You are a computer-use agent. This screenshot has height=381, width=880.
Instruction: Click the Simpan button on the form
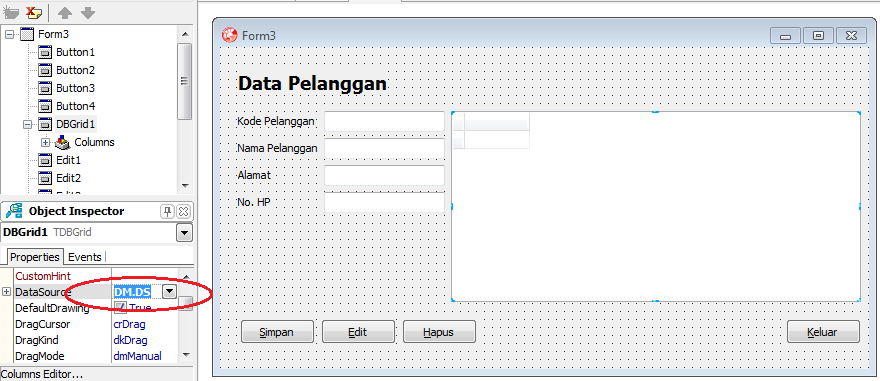pos(277,332)
